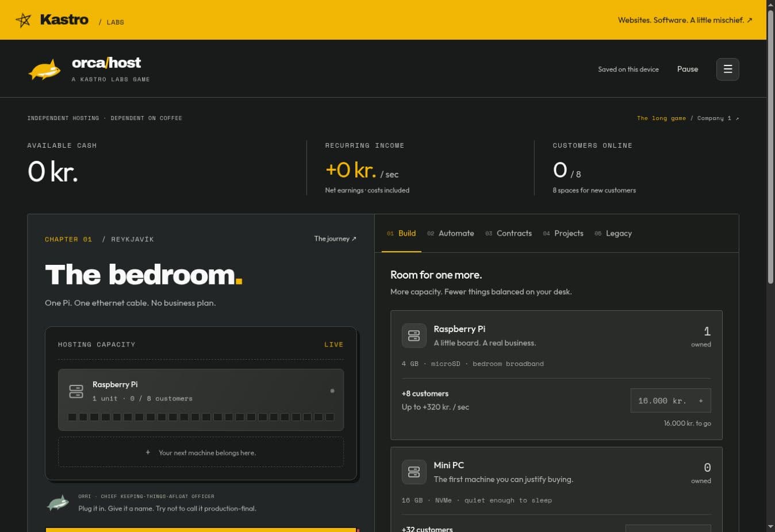This screenshot has height=532, width=775.
Task: Click 'The bedroom.' chapter heading
Action: [x=144, y=275]
